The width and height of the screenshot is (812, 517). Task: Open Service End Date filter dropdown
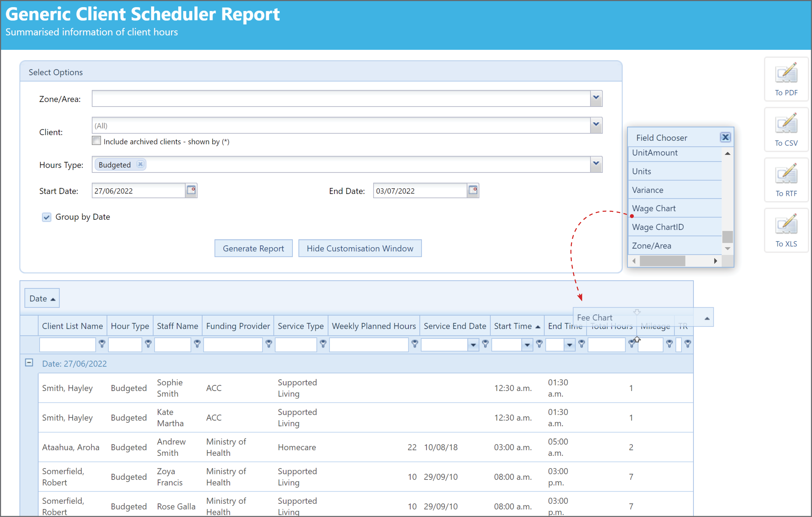[473, 344]
